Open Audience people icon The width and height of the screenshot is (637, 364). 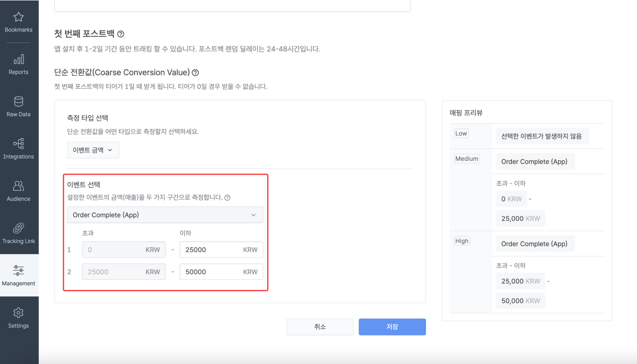(19, 186)
